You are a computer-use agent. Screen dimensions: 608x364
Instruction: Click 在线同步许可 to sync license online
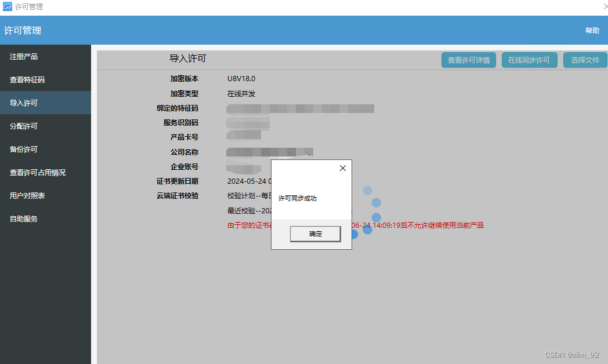529,60
